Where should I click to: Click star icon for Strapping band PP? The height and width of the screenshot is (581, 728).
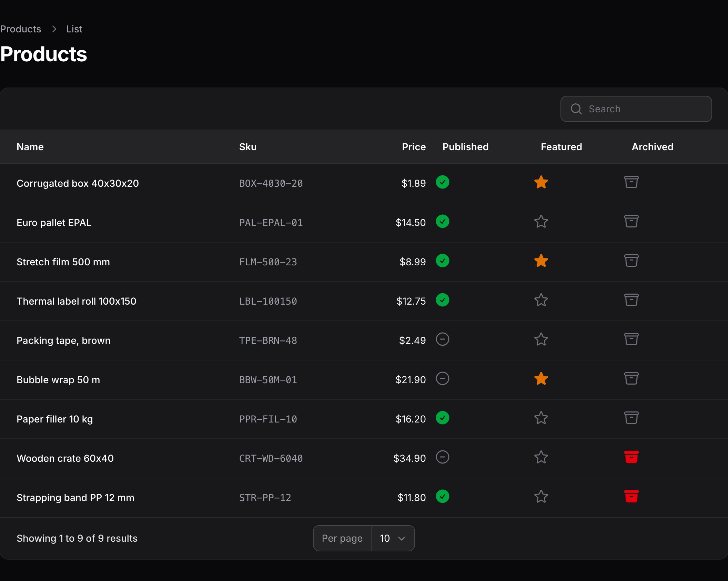point(541,497)
